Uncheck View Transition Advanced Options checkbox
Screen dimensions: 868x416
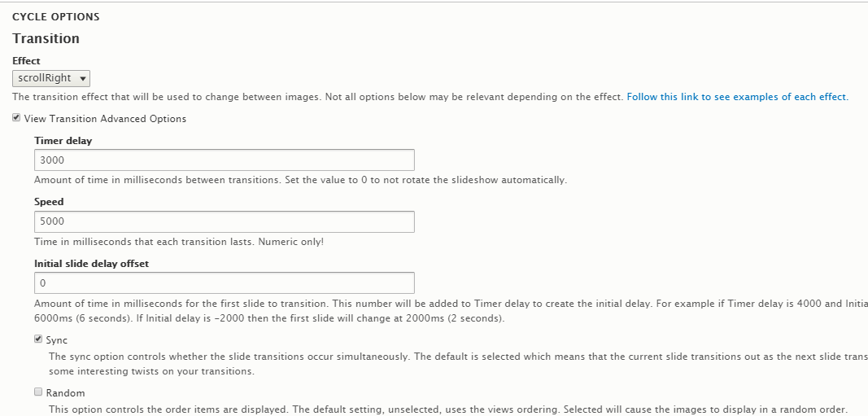(x=16, y=118)
